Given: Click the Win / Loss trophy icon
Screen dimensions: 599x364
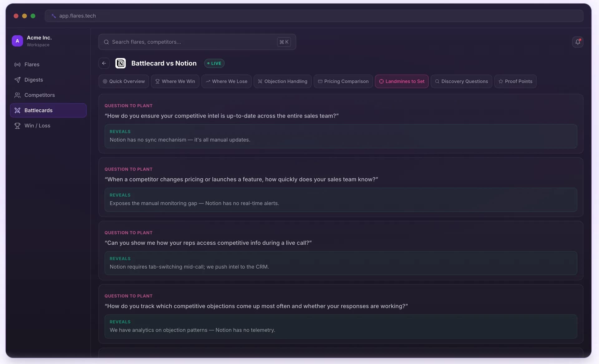Looking at the screenshot, I should click(17, 126).
